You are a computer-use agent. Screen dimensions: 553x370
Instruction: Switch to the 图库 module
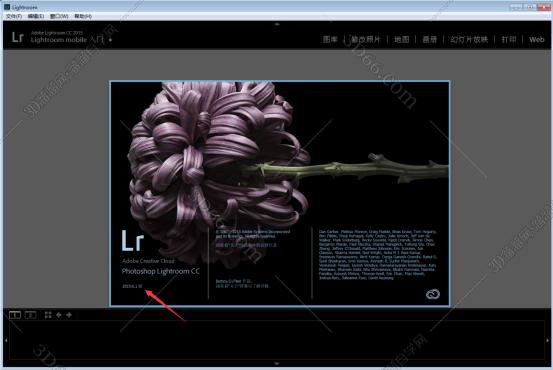tap(330, 40)
